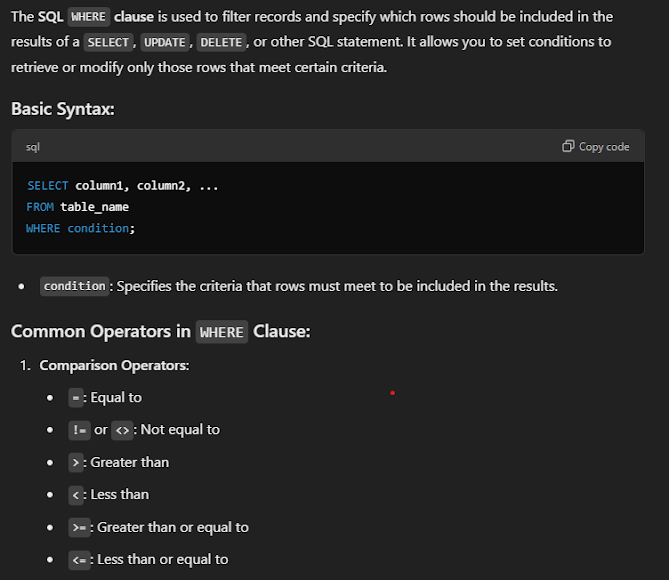This screenshot has width=669, height=580.
Task: Click the ">" greater than operator chip
Action: coord(76,463)
